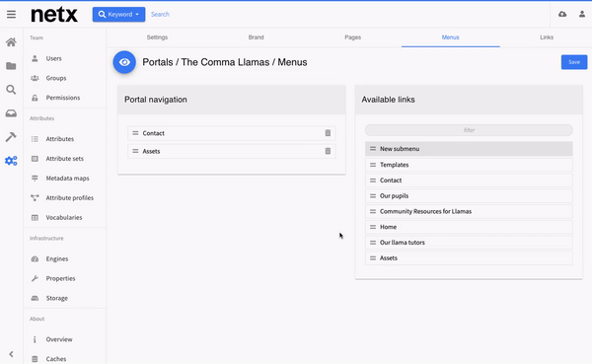Open folders icon in left rail

coord(11,66)
